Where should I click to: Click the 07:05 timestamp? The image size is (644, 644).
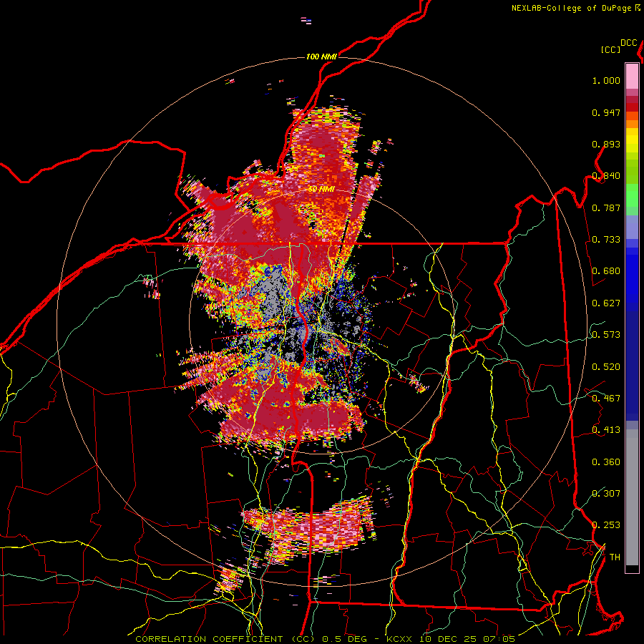tap(500, 639)
